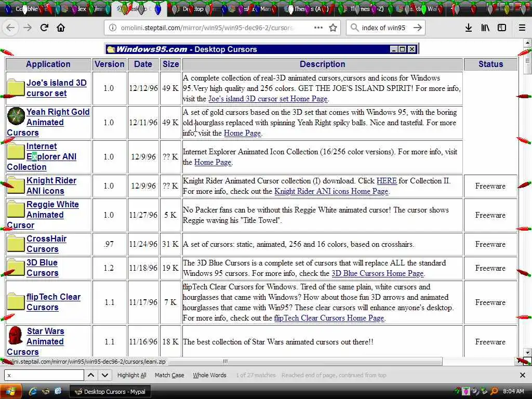Bookmark this page with the star

pyautogui.click(x=333, y=28)
